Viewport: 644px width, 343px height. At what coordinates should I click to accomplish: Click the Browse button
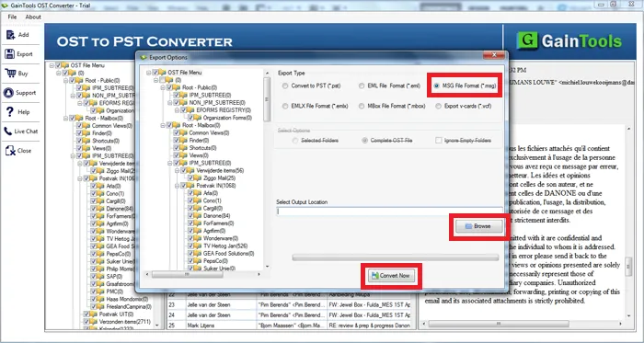click(x=478, y=226)
